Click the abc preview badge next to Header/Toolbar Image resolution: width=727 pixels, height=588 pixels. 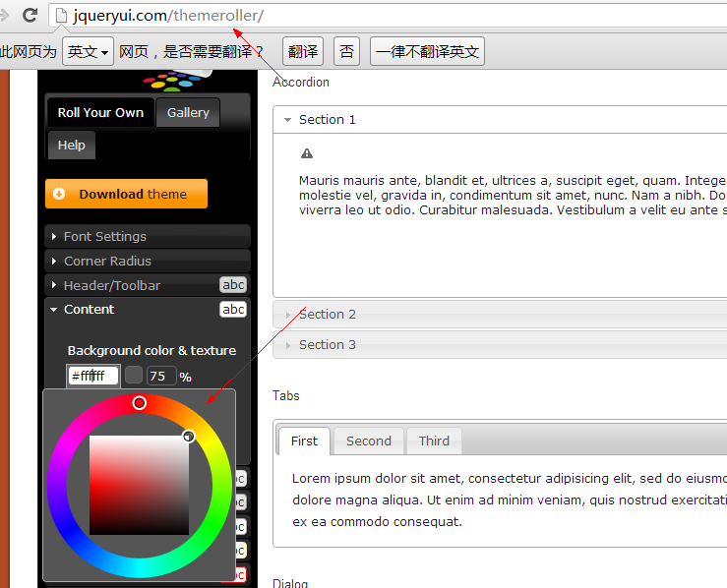pos(233,284)
